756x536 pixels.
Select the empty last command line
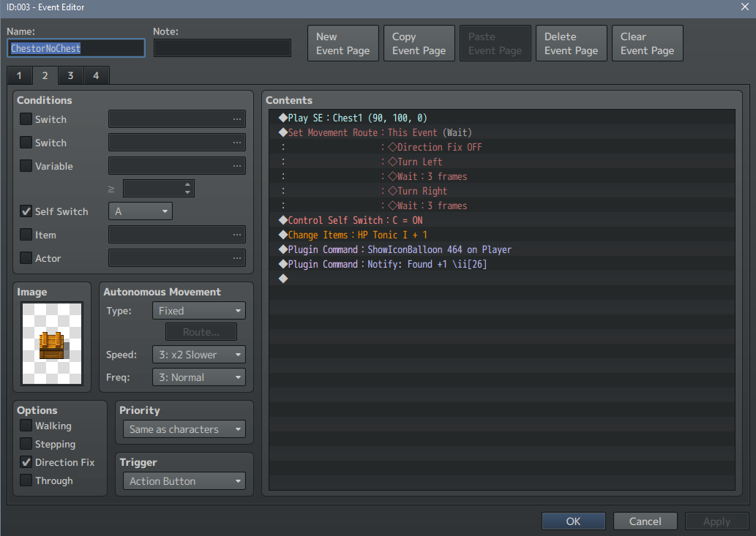[x=502, y=279]
